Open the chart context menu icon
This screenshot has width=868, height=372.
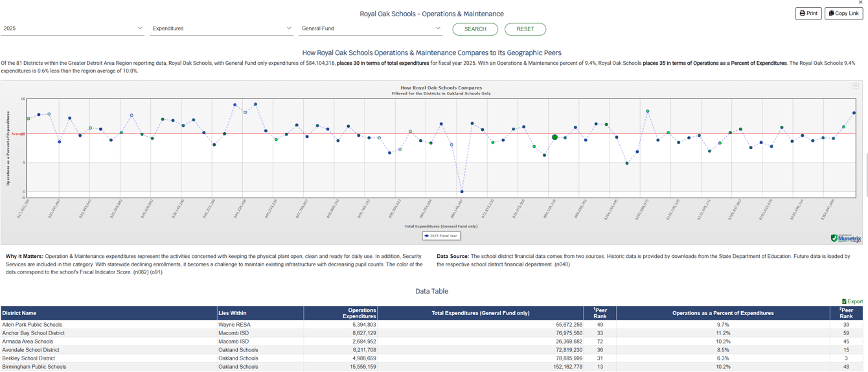pyautogui.click(x=855, y=86)
